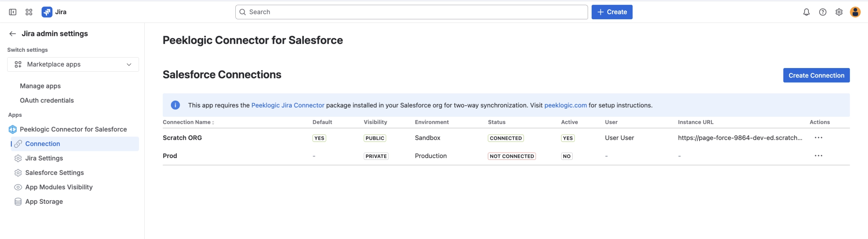This screenshot has height=239, width=868.
Task: Open Manage apps page
Action: 40,86
